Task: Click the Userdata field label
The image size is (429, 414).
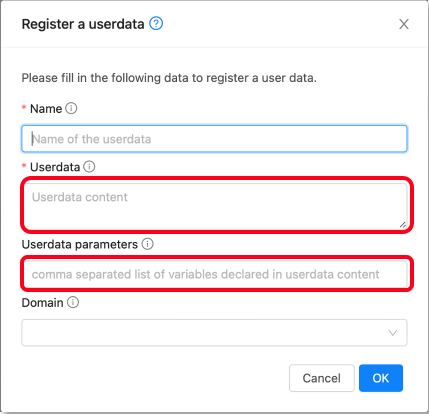Action: click(55, 167)
